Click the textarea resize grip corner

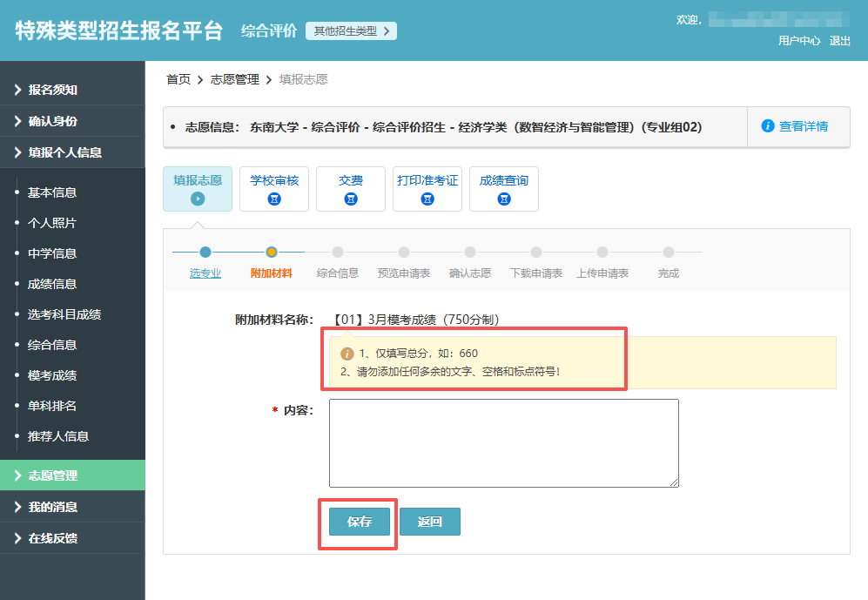click(674, 482)
